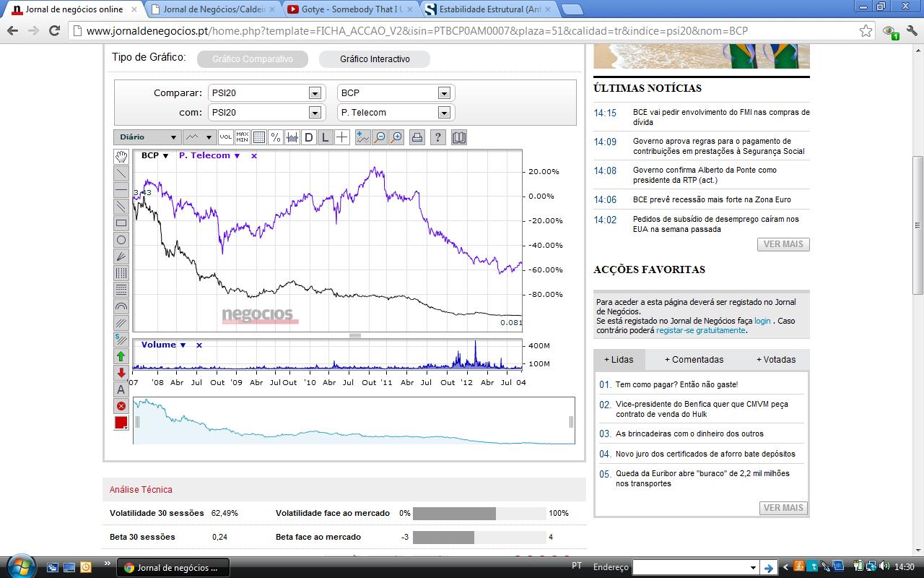Open the login link
This screenshot has height=578, width=924.
pos(762,321)
